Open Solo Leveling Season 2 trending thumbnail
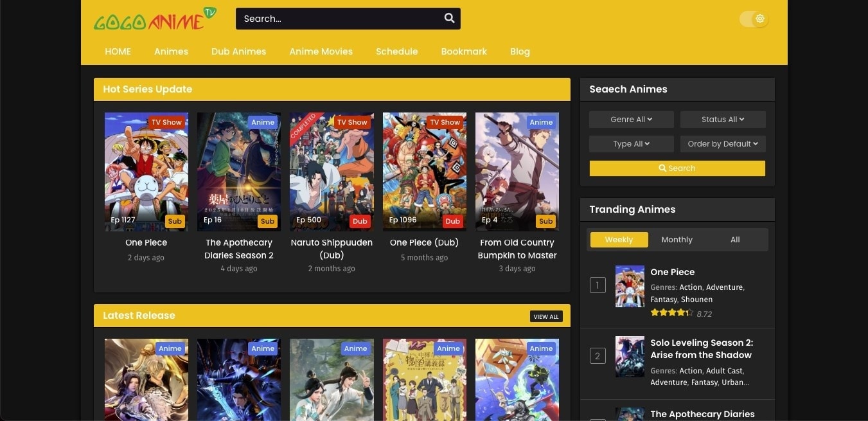This screenshot has height=421, width=868. (630, 357)
